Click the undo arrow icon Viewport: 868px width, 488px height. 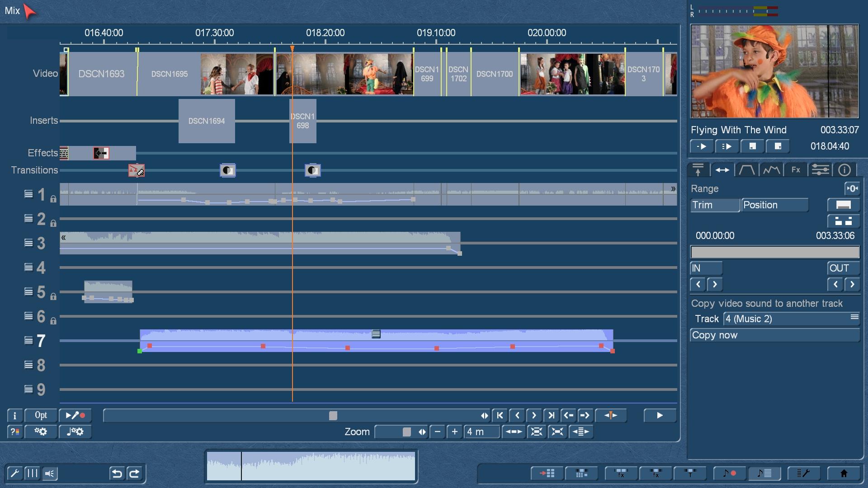(x=117, y=473)
